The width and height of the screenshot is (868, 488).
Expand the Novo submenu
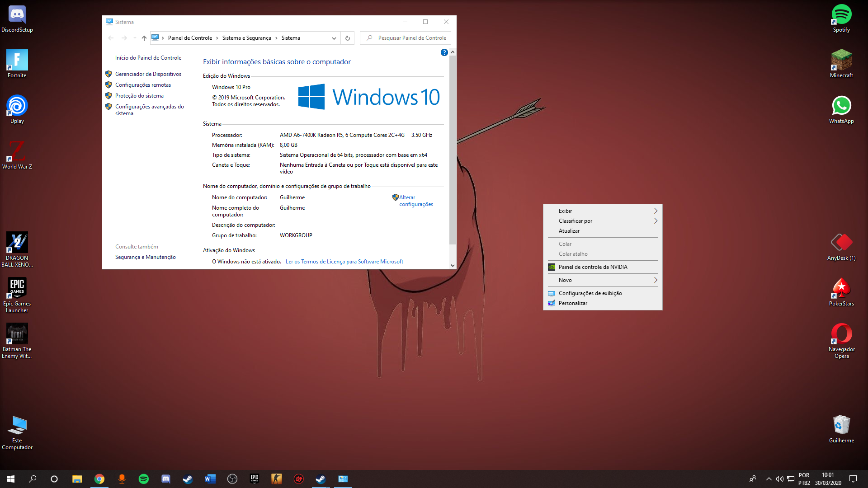click(603, 280)
